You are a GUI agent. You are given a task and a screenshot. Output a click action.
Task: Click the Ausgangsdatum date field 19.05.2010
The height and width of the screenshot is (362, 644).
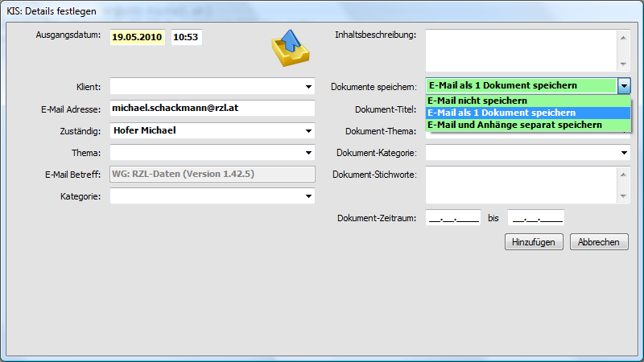pos(138,37)
